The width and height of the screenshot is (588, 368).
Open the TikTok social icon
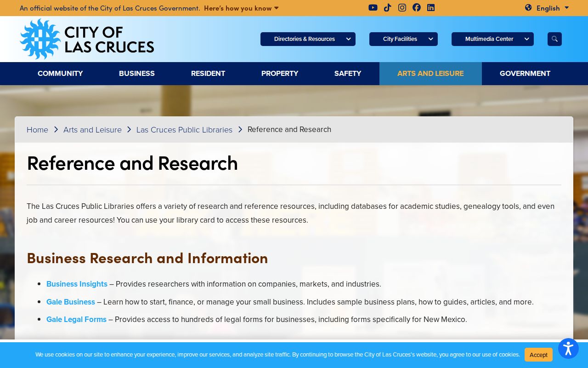tap(388, 7)
